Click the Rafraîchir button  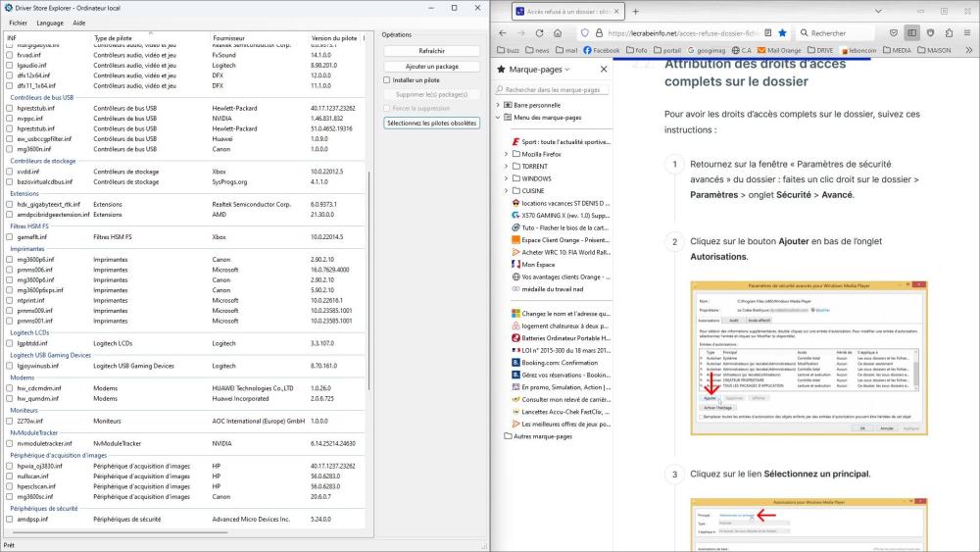point(431,50)
